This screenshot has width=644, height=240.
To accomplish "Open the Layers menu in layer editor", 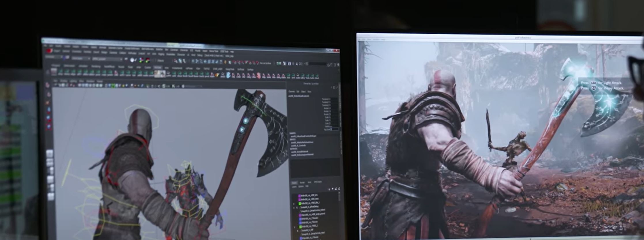I will coord(294,187).
